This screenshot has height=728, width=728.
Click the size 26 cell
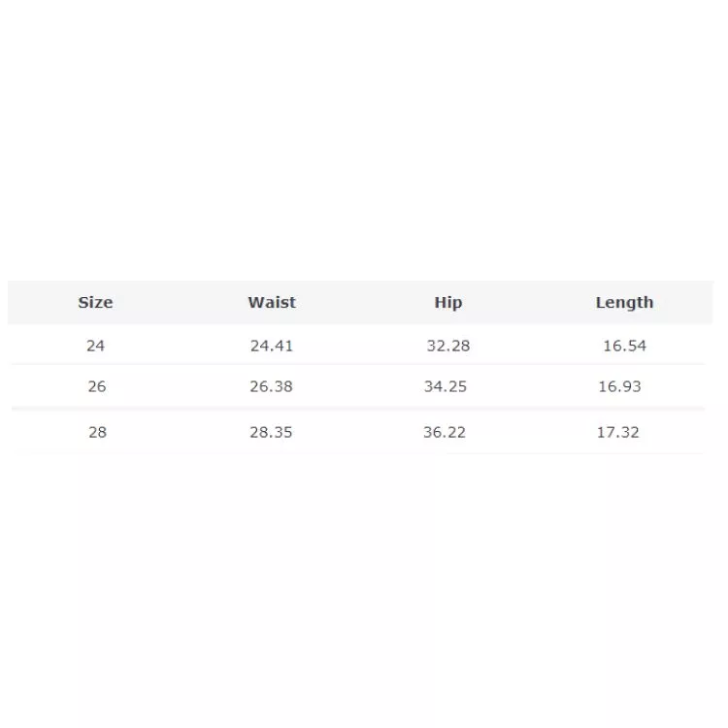pos(96,386)
